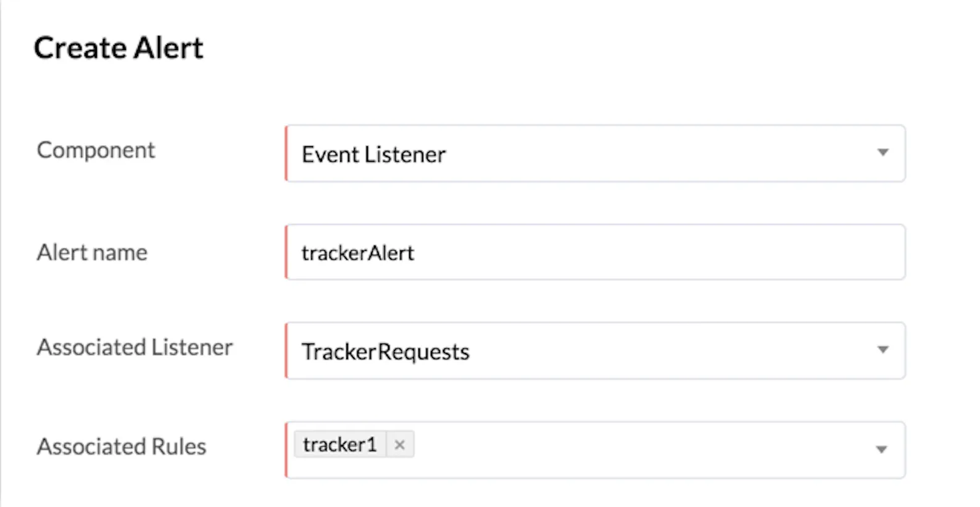Viewport: 980px width, 507px height.
Task: Place cursor in trackerAlert text
Action: point(357,253)
